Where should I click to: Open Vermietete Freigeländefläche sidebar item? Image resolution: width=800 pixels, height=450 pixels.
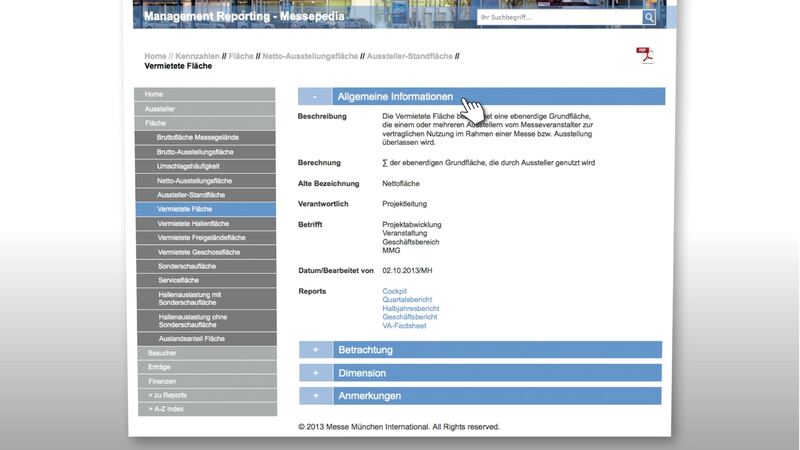coord(206,238)
